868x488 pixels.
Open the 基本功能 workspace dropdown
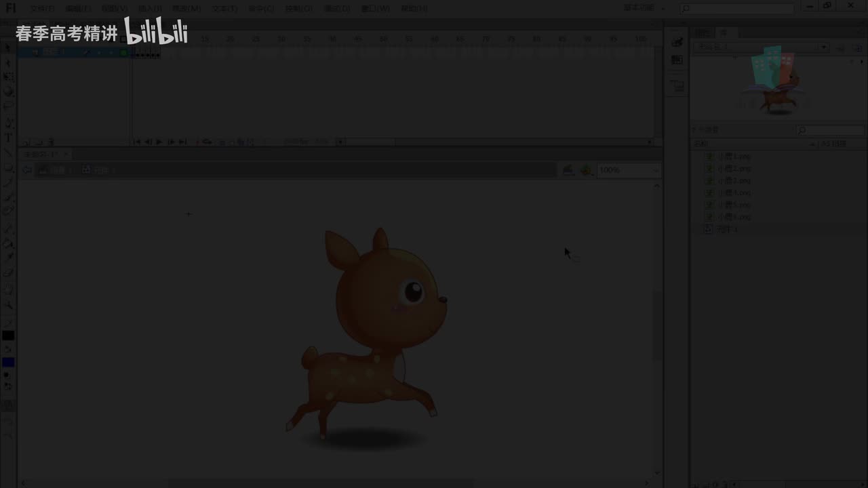[x=644, y=8]
